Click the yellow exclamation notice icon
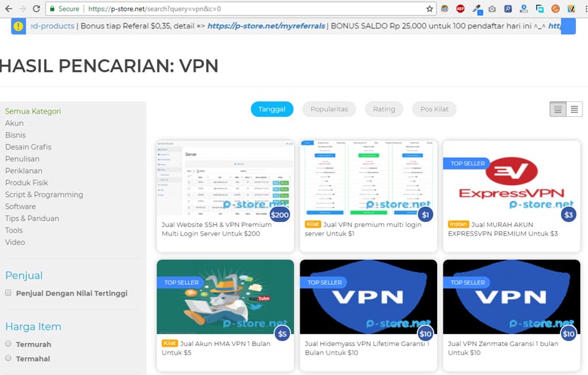This screenshot has width=588, height=375. tap(18, 26)
